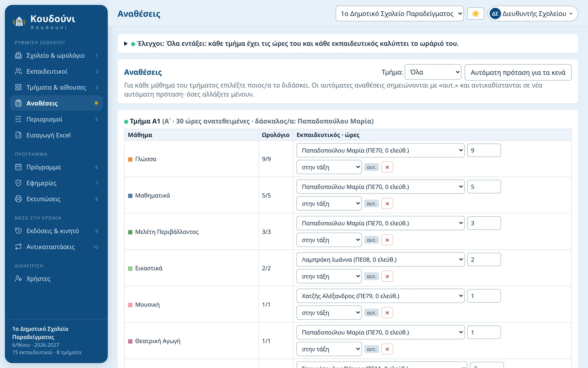Open Εφημερίες shield icon
This screenshot has height=368, width=588.
pyautogui.click(x=18, y=183)
